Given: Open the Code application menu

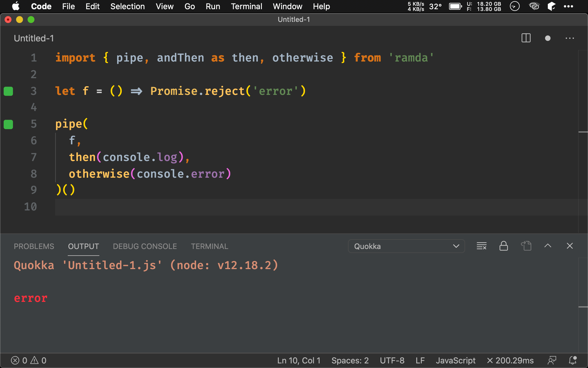Looking at the screenshot, I should point(41,6).
